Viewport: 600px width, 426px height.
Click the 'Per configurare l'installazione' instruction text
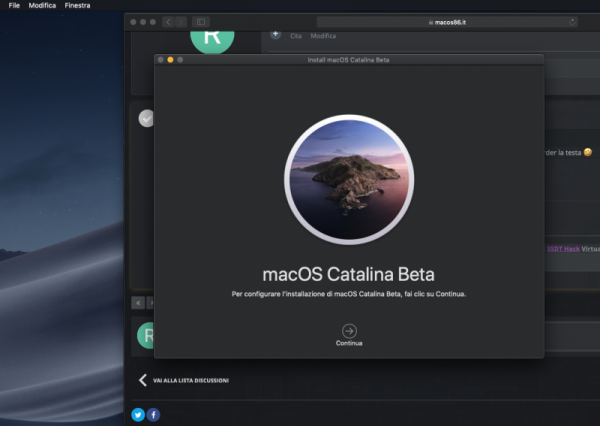pos(349,294)
